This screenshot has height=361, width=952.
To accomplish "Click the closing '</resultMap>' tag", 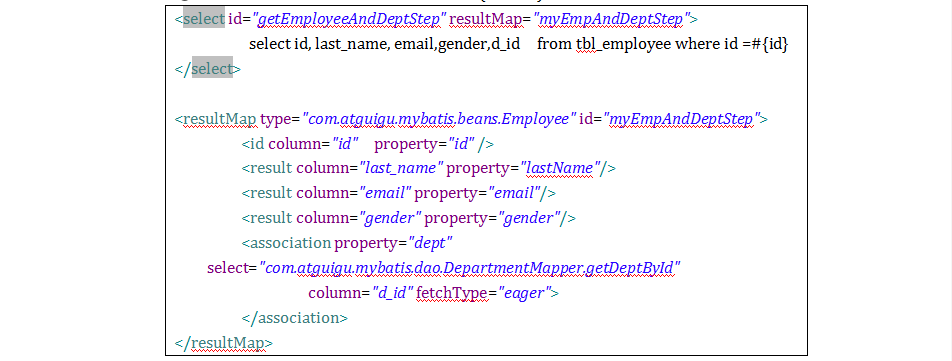I will pyautogui.click(x=223, y=343).
